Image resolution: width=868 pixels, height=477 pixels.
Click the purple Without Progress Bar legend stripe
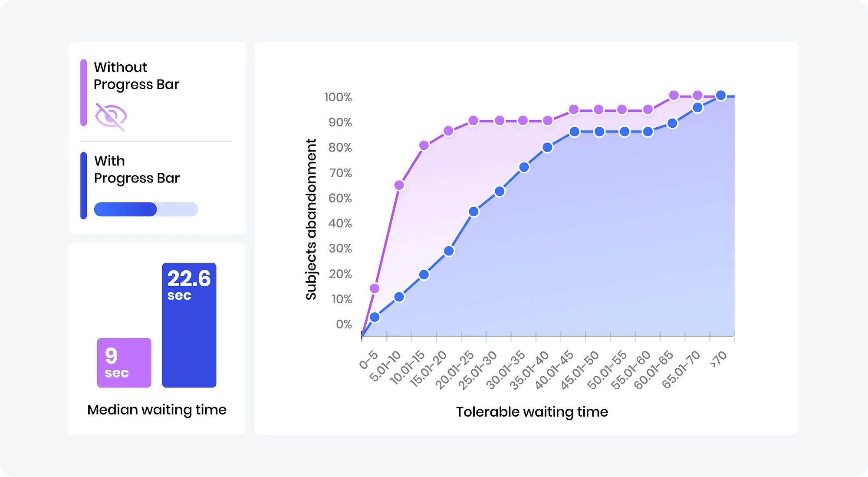point(83,93)
